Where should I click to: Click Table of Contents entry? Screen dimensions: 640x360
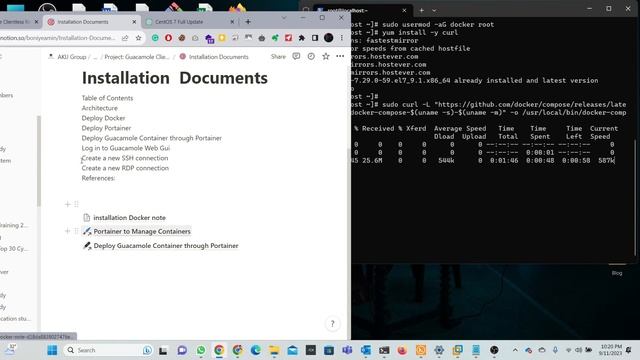107,98
